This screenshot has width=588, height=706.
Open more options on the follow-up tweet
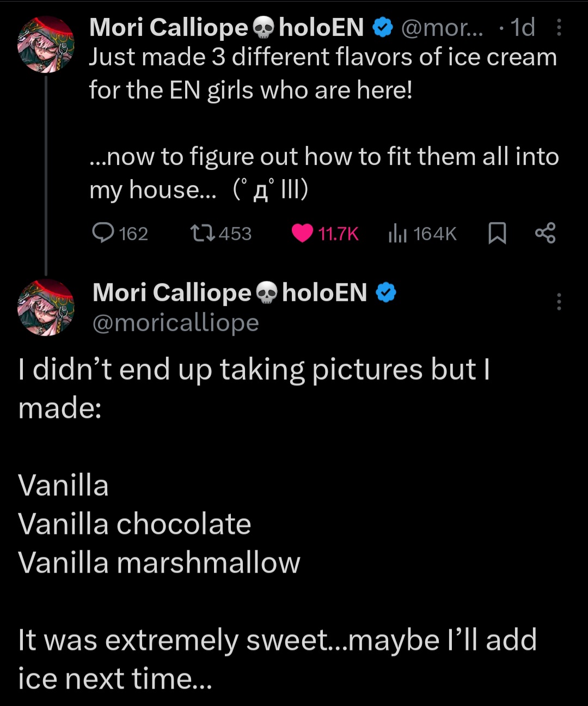[x=559, y=301]
